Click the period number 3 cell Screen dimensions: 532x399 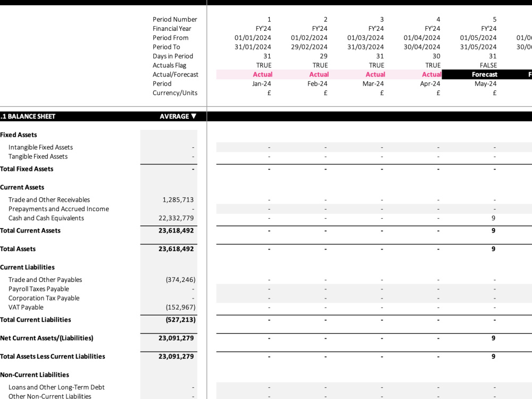click(x=382, y=20)
